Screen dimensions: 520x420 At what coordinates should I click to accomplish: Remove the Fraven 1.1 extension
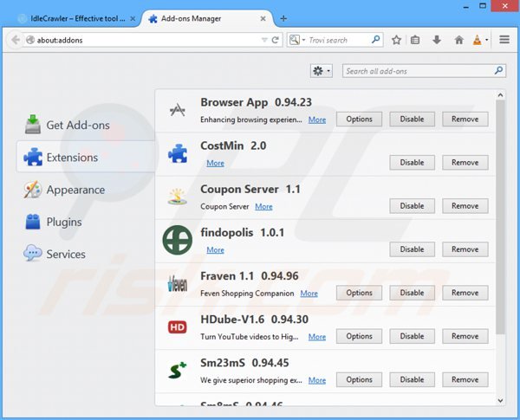coord(465,293)
